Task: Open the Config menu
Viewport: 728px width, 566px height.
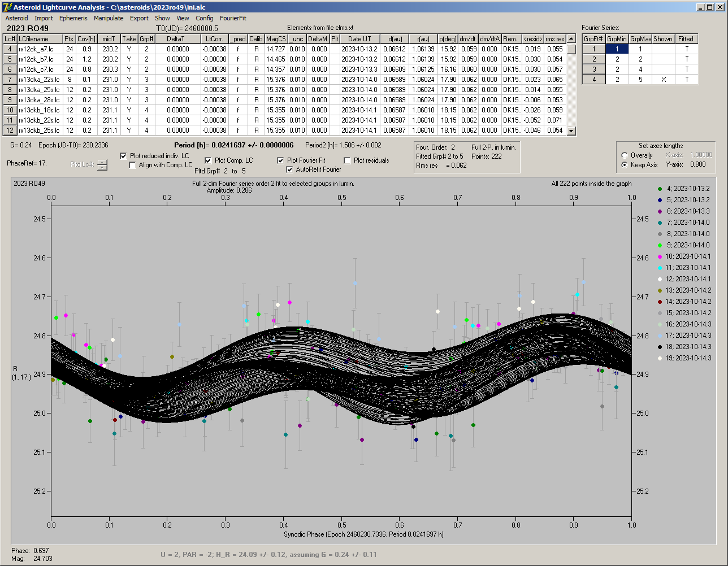Action: pos(205,18)
